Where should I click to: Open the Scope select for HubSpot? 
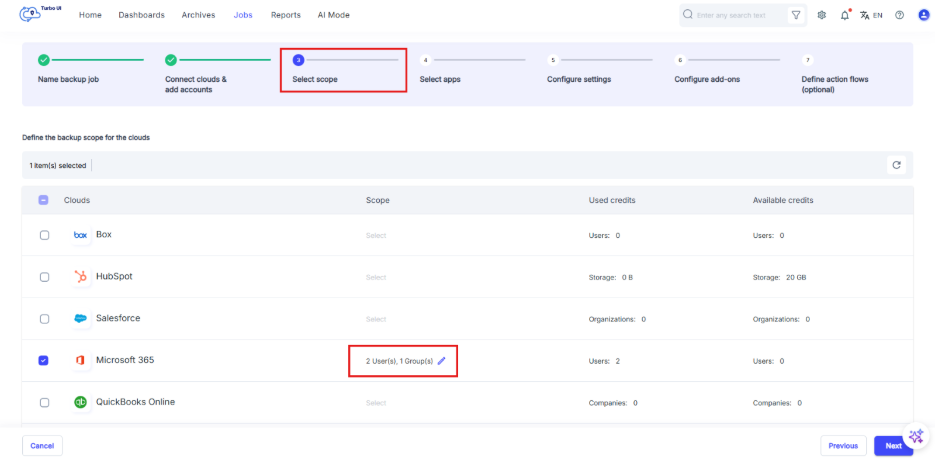point(375,277)
